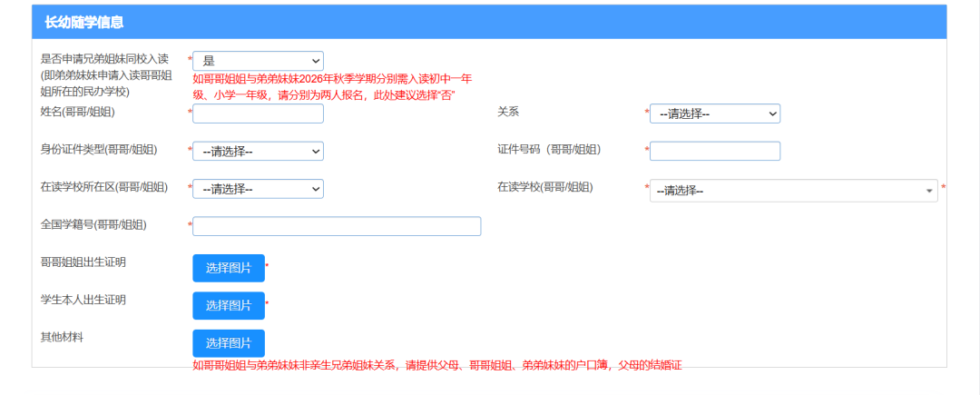Click the 关系 label text
Viewport: 980px width, 395px height.
[508, 112]
